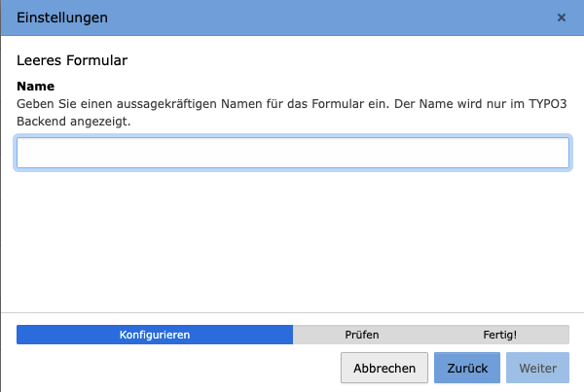Select the Prüfen progress step
Viewport: 584px width, 392px height.
click(x=362, y=335)
